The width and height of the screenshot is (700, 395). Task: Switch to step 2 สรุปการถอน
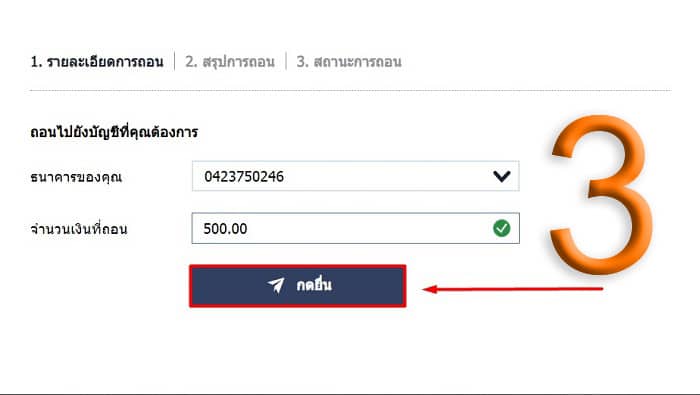[x=230, y=62]
